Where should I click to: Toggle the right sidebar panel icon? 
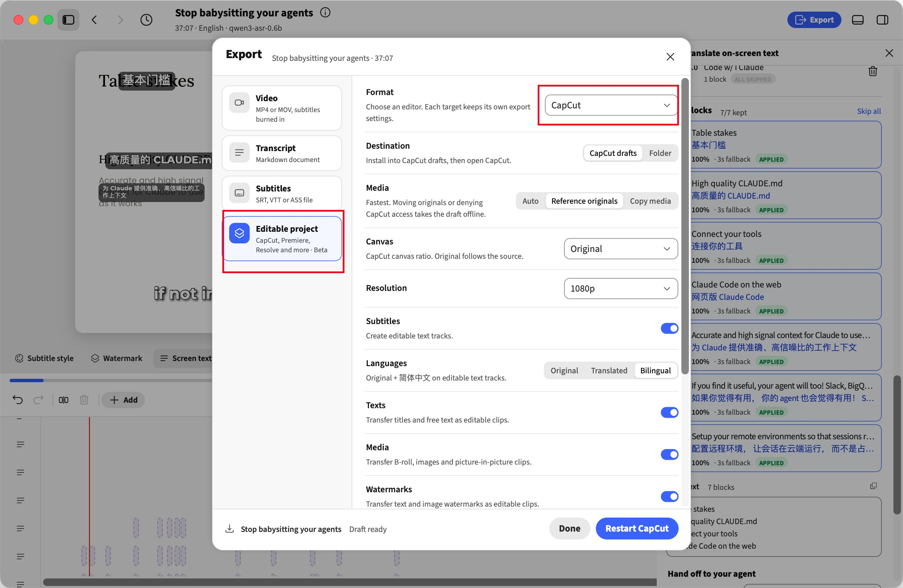(x=882, y=20)
